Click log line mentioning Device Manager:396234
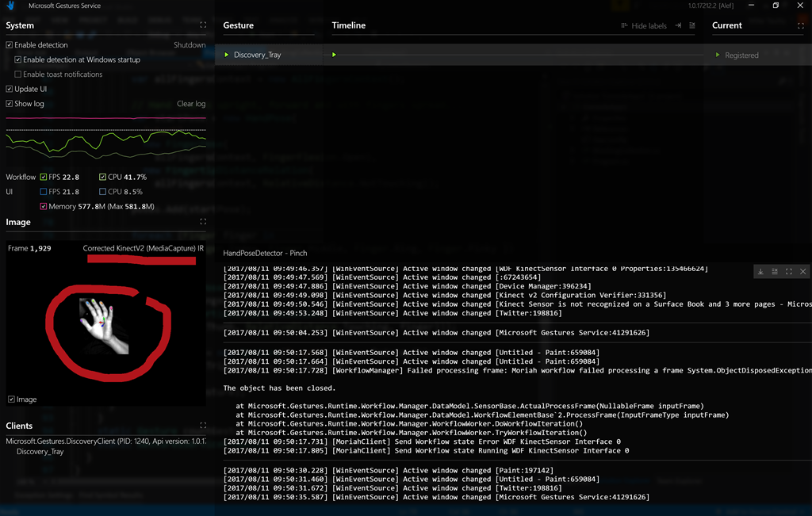 pyautogui.click(x=407, y=286)
